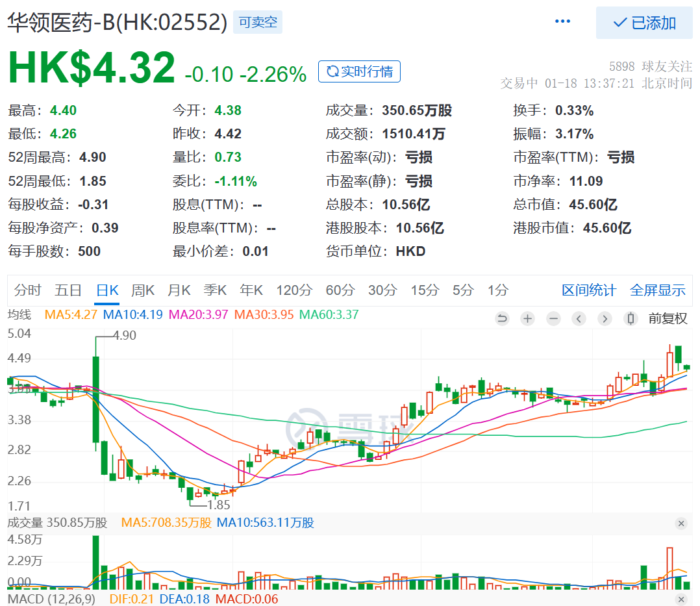The image size is (700, 606).
Task: Open 区间统计 range statistics
Action: click(x=589, y=290)
